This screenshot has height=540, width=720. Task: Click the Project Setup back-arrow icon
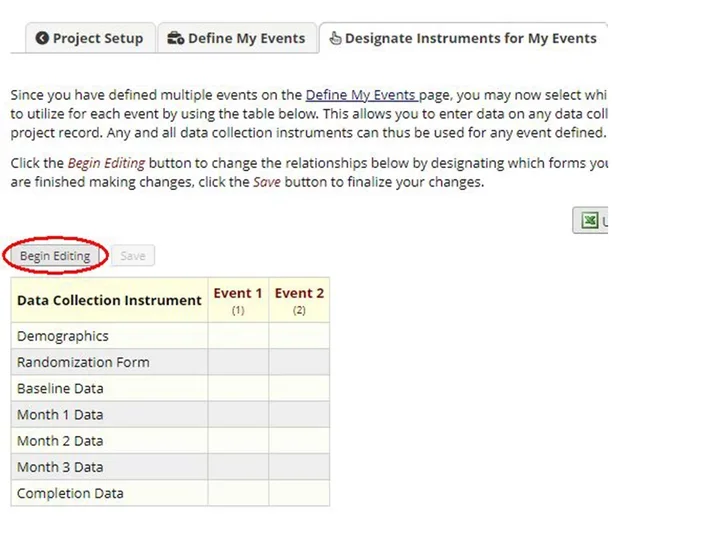[x=42, y=39]
